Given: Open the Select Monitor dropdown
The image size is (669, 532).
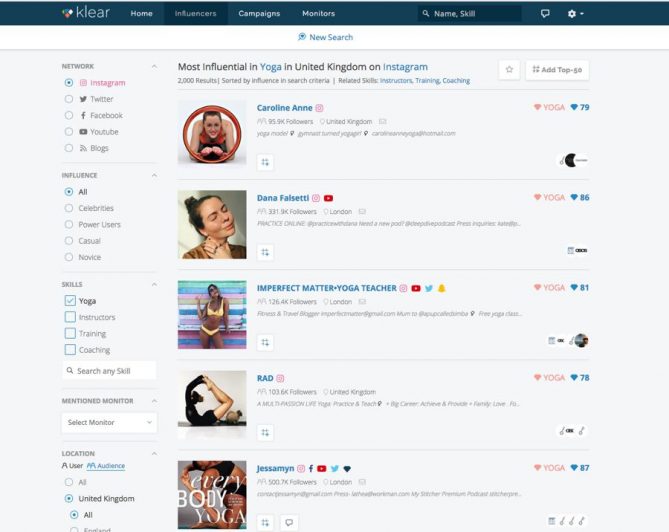Looking at the screenshot, I should [x=109, y=422].
